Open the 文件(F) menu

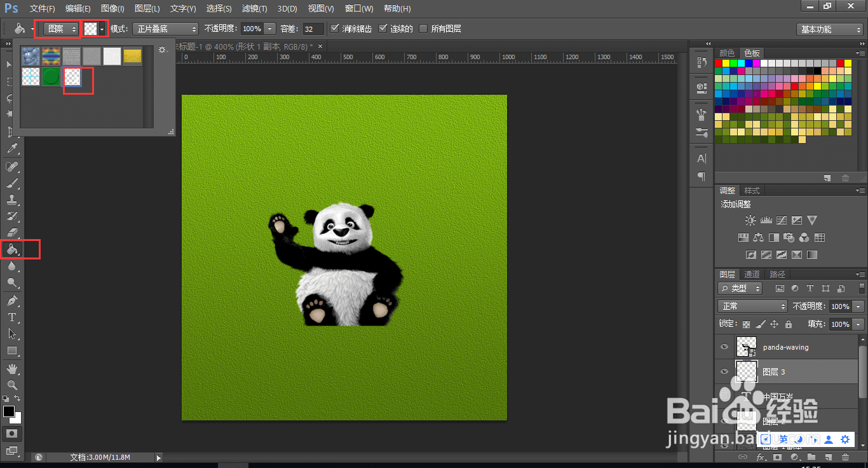tap(43, 9)
